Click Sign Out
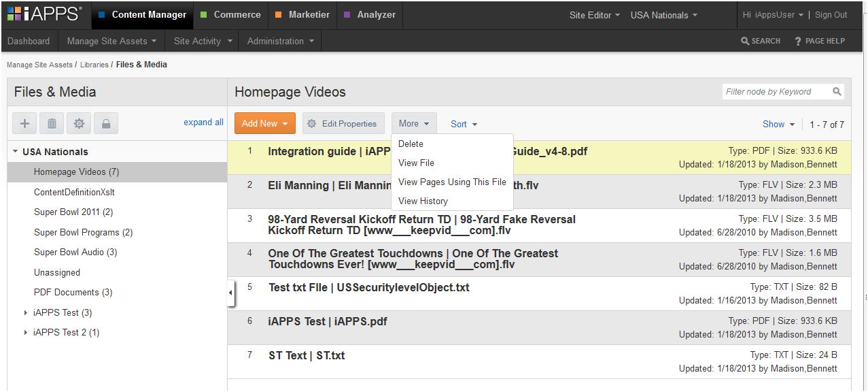This screenshot has height=392, width=868. coord(831,15)
